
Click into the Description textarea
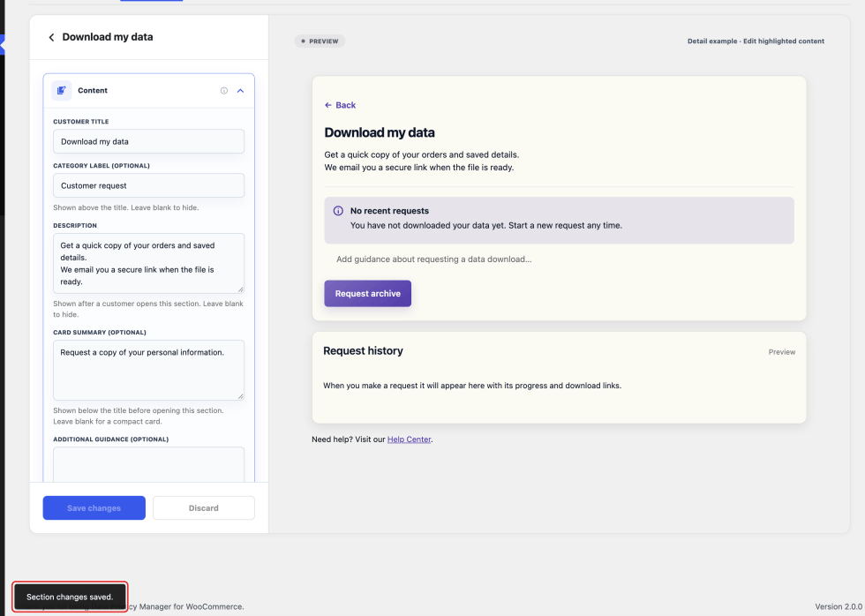pos(148,263)
